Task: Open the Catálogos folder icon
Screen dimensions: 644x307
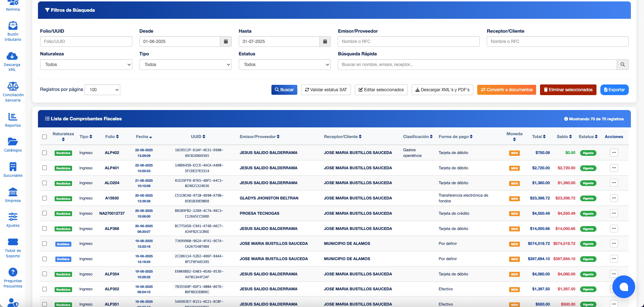Action: [13, 142]
